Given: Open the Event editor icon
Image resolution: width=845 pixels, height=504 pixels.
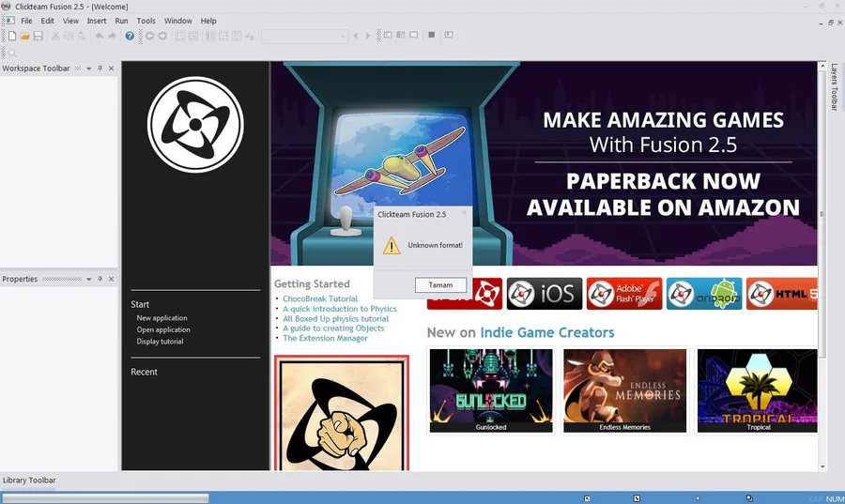Looking at the screenshot, I should (x=210, y=36).
